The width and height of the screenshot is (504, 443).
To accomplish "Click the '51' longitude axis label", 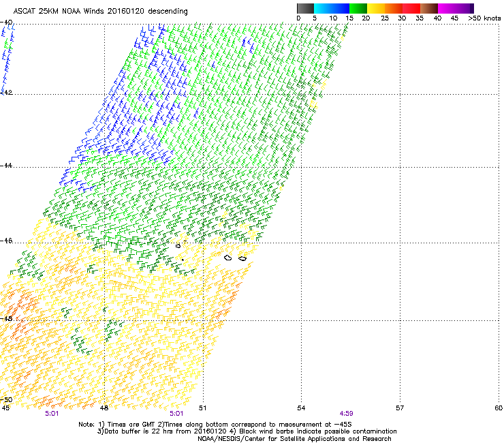I will [202, 408].
